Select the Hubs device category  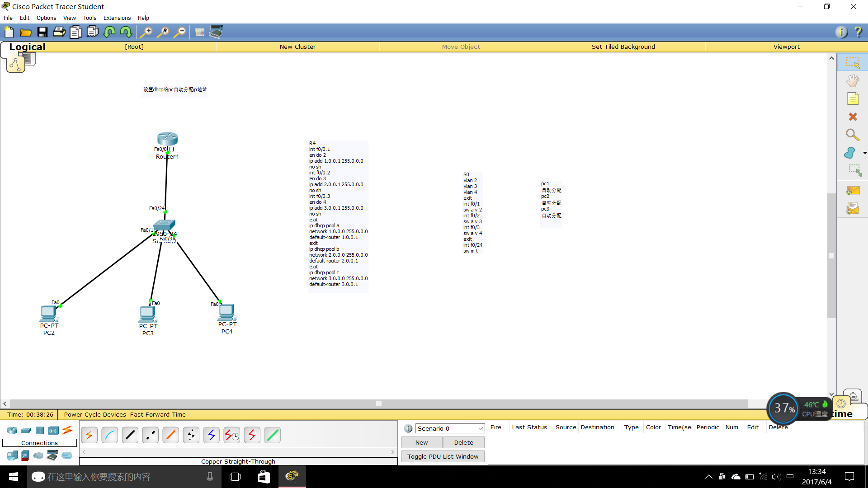coord(40,431)
